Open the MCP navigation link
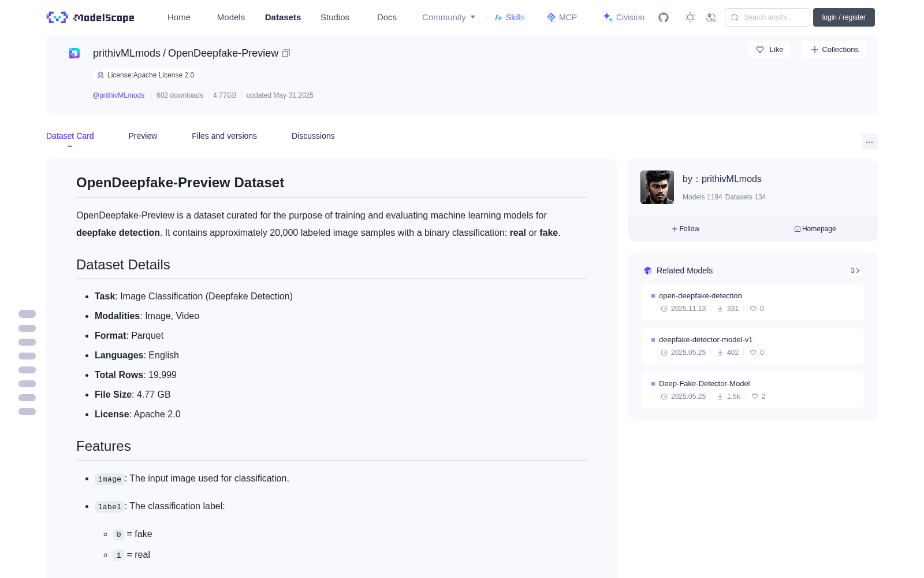 pyautogui.click(x=561, y=17)
